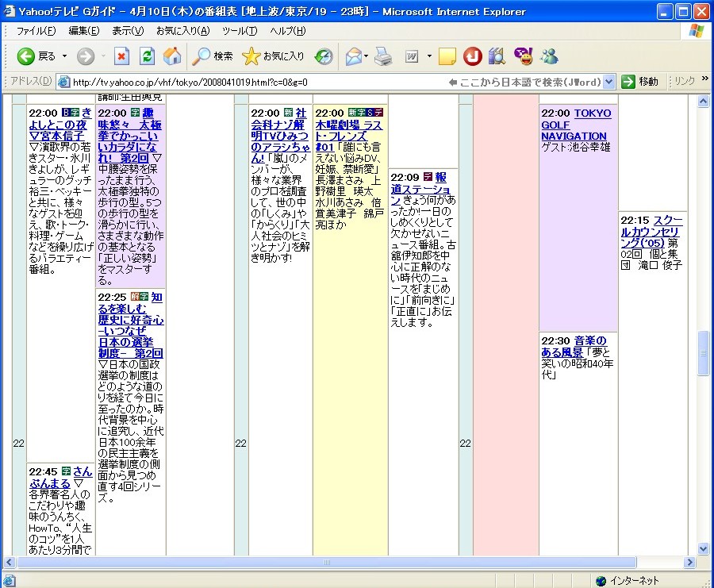Image resolution: width=714 pixels, height=588 pixels.
Task: Click the page icon in address bar
Action: pos(63,82)
